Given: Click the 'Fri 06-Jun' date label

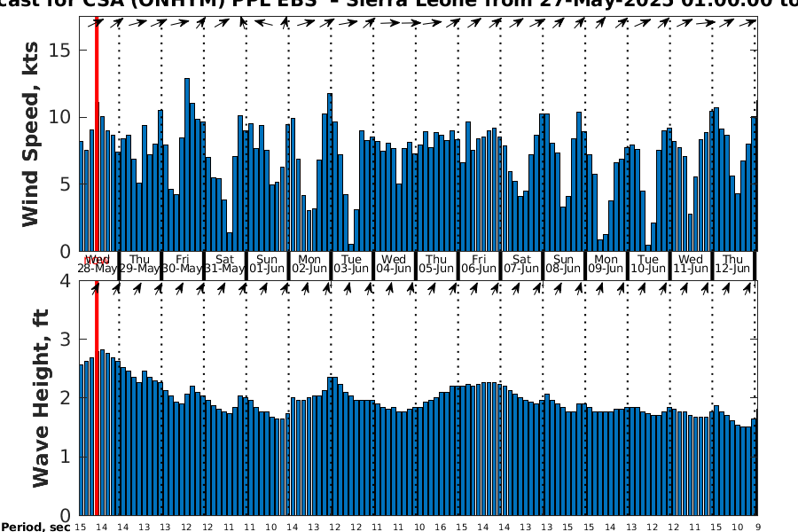Looking at the screenshot, I should 479,264.
